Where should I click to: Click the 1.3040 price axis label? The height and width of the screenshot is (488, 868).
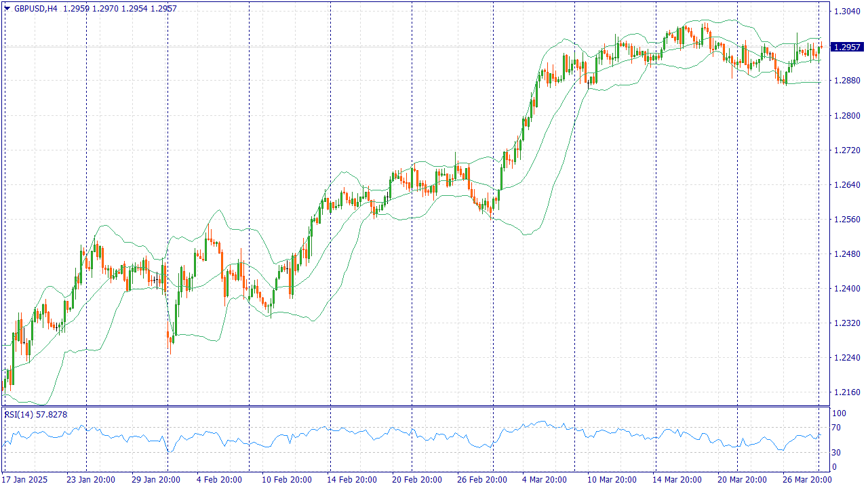tap(848, 12)
